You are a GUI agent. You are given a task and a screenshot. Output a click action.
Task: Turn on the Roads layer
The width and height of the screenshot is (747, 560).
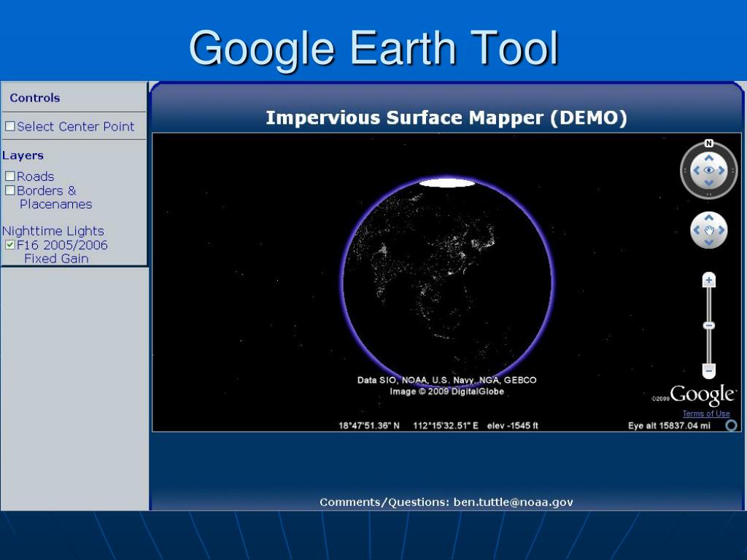pos(10,176)
